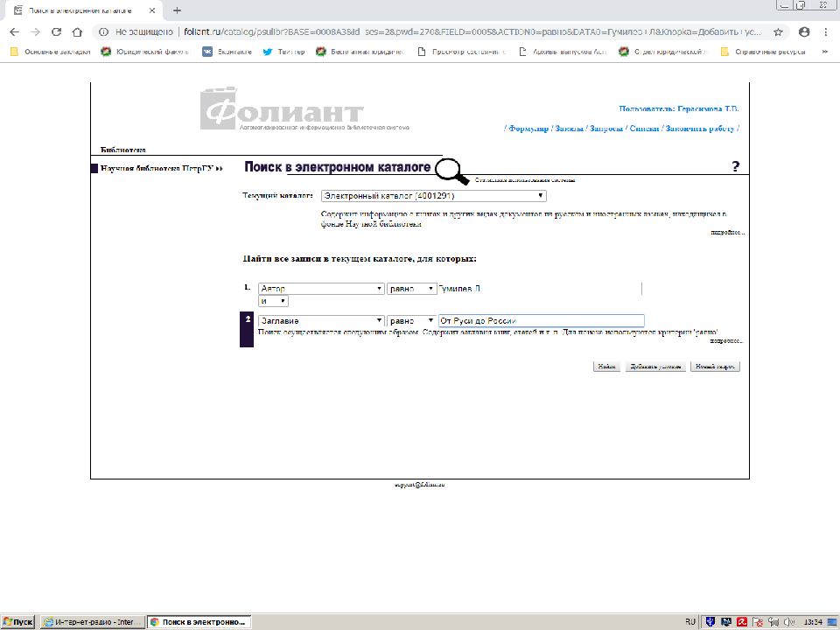Open the Заказы menu link
Screen dimensions: 840x630
tap(570, 129)
